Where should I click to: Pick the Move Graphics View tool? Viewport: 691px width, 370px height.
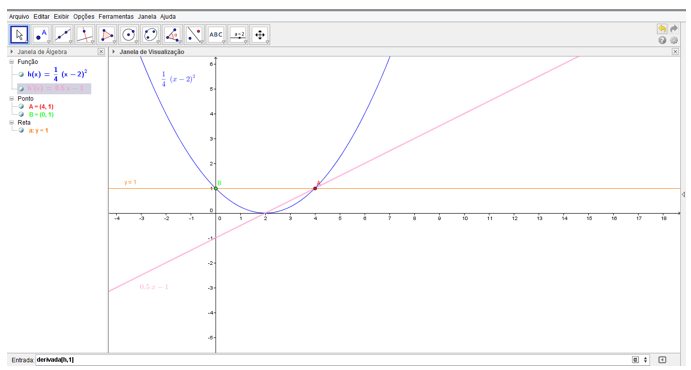click(x=260, y=35)
